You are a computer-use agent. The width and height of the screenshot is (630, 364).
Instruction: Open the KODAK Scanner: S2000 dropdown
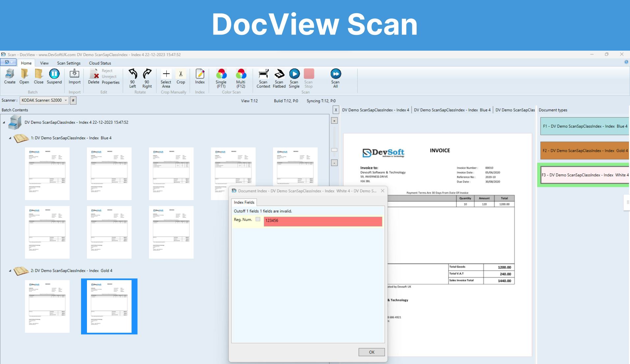[65, 100]
